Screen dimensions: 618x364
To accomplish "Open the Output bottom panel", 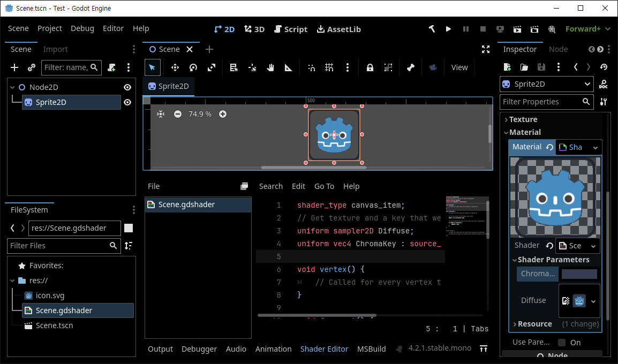I will coord(160,349).
